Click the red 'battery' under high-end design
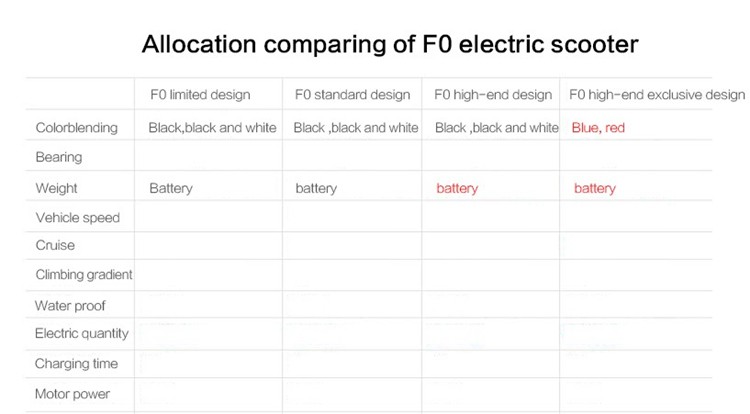 pos(457,188)
